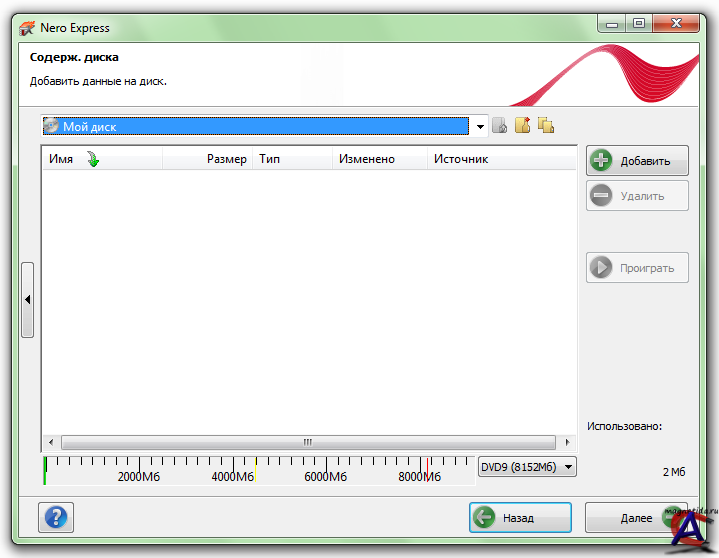This screenshot has width=719, height=558.
Task: Create new folder using toolbar icon
Action: (x=522, y=126)
